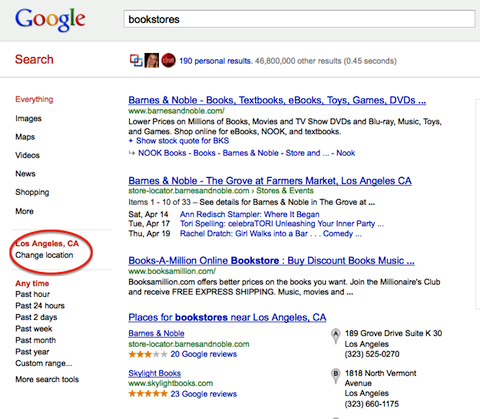480x419 pixels.
Task: Filter results by Past week
Action: 34,329
